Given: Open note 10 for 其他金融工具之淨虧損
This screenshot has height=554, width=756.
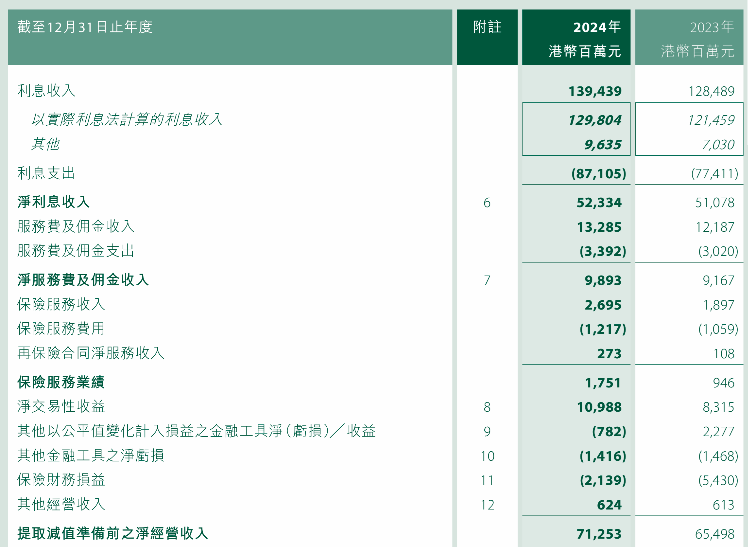Looking at the screenshot, I should tap(488, 456).
